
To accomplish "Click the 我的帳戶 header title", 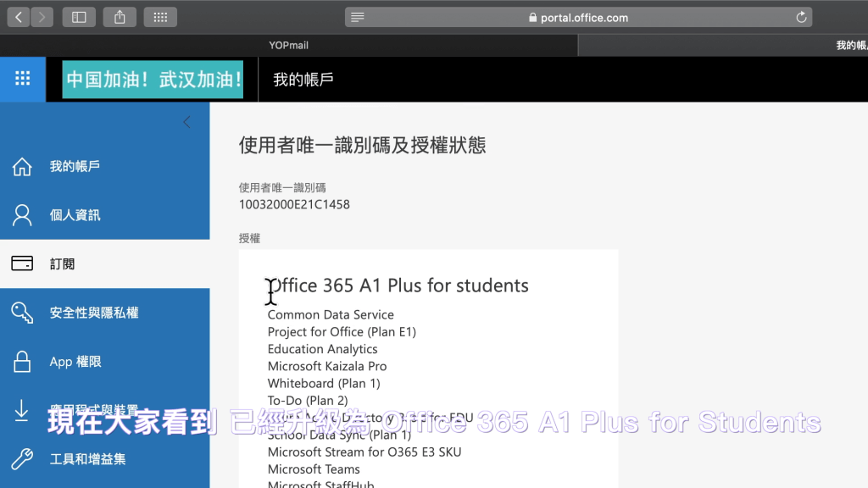I will (303, 80).
